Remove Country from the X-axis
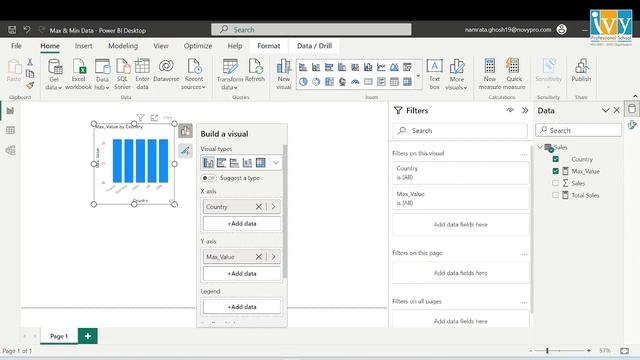Screen dimensions: 640x360 [259, 207]
